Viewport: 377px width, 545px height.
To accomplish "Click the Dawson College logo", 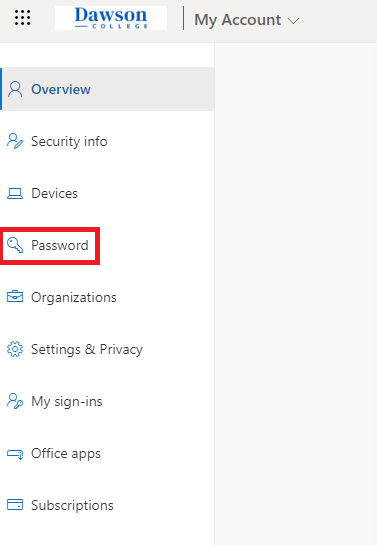I will (111, 18).
